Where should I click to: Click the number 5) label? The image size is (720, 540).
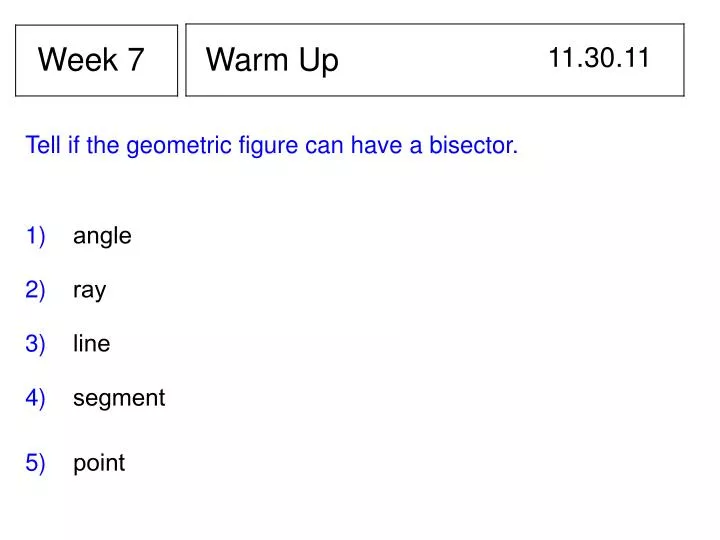click(x=35, y=463)
